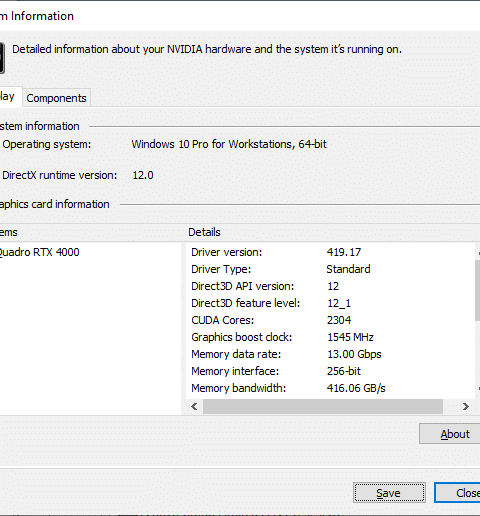This screenshot has width=480, height=516.
Task: Click the 256-bit memory interface value
Action: coord(344,371)
